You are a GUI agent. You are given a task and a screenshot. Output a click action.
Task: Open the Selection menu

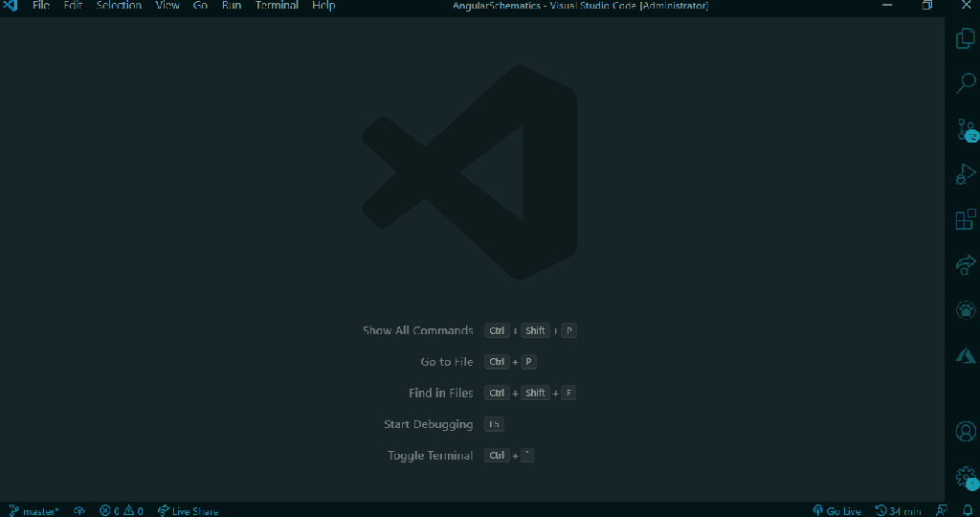tap(119, 6)
